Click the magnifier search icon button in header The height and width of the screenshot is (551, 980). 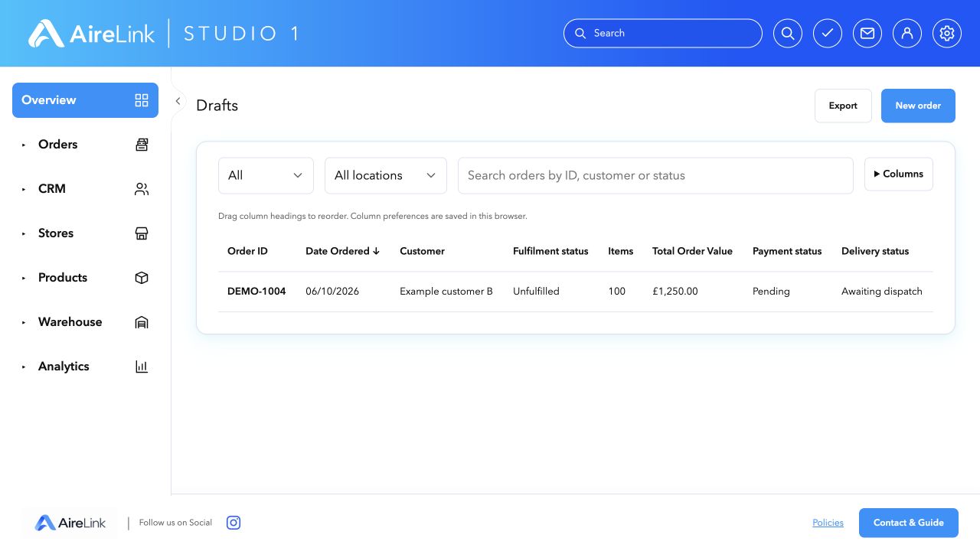coord(788,34)
